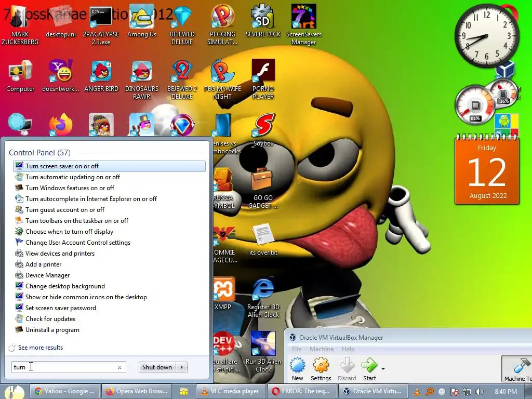Select Change desktop background result

tap(109, 286)
